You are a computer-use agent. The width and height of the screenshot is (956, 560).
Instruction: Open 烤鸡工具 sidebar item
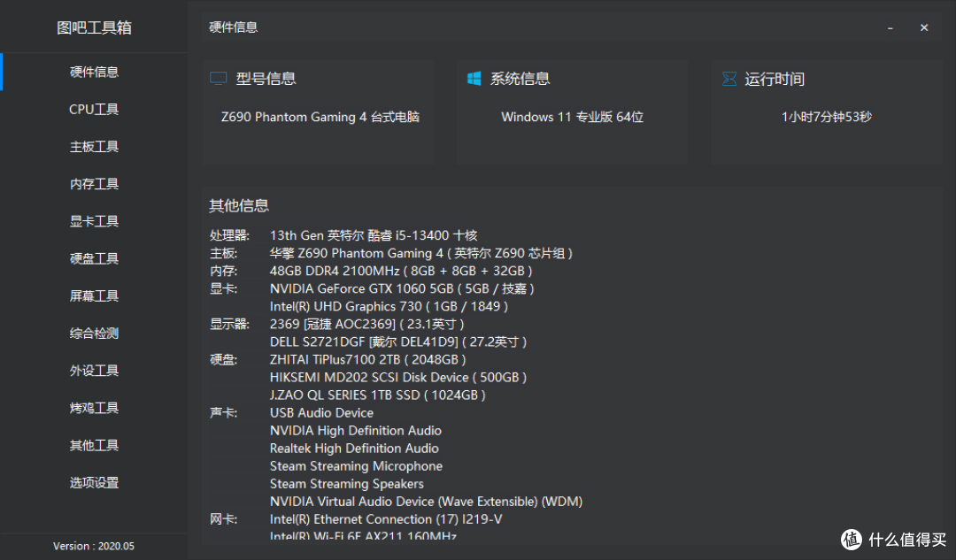click(x=94, y=408)
